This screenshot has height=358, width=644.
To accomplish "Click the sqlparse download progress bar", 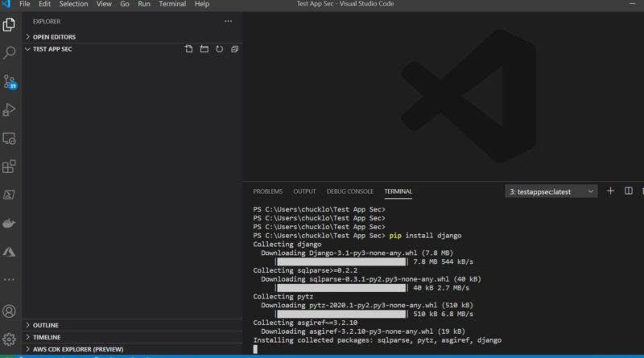I will pos(341,288).
